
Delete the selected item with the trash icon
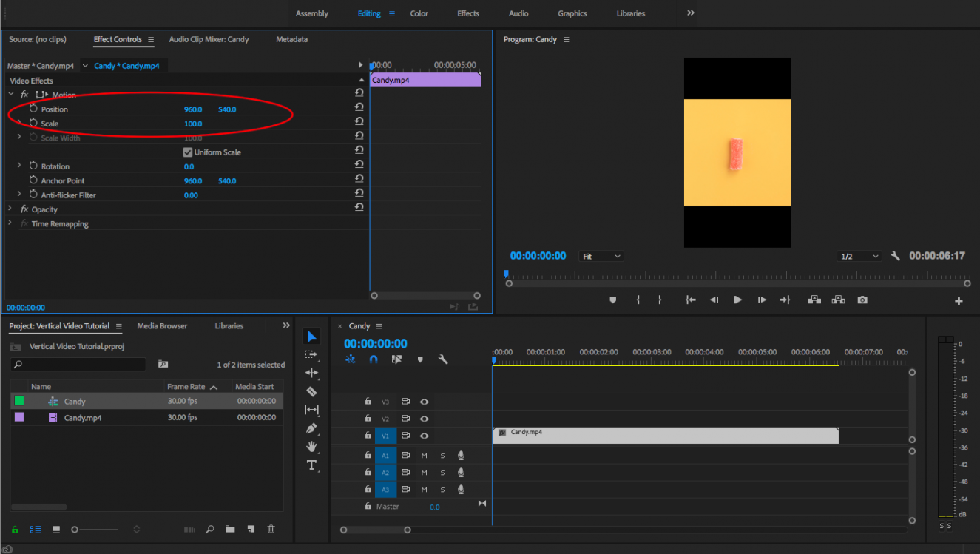point(271,529)
